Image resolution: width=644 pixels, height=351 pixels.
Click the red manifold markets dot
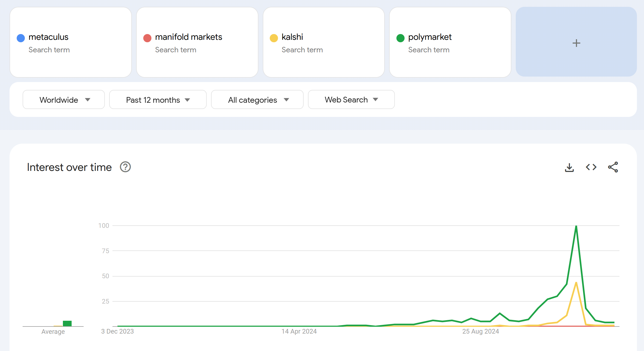[x=147, y=38]
